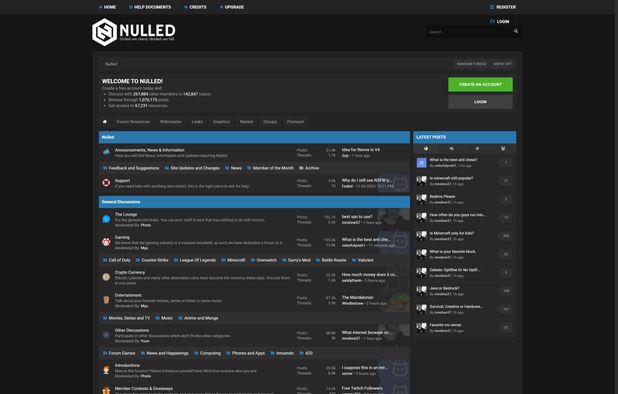Click the grey Login button
The image size is (618, 394).
pyautogui.click(x=480, y=102)
